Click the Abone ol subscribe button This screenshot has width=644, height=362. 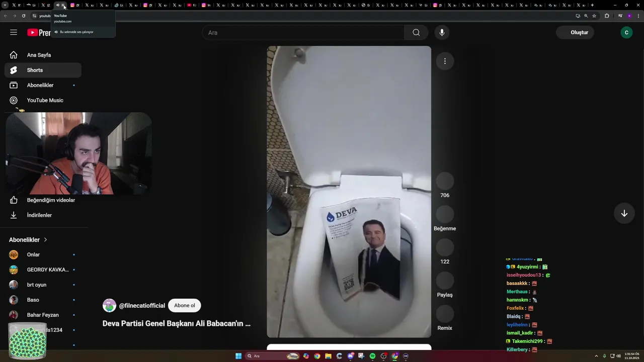pos(185,305)
